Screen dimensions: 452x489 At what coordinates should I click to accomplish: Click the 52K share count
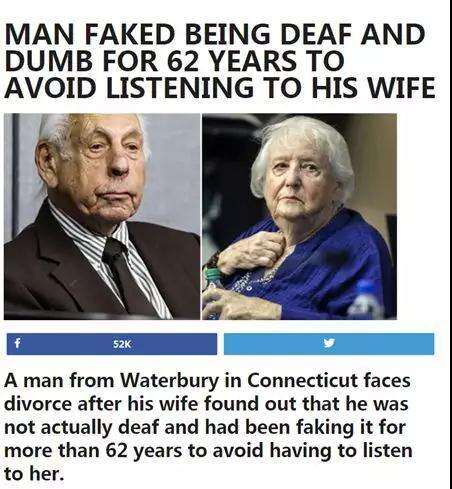point(122,344)
